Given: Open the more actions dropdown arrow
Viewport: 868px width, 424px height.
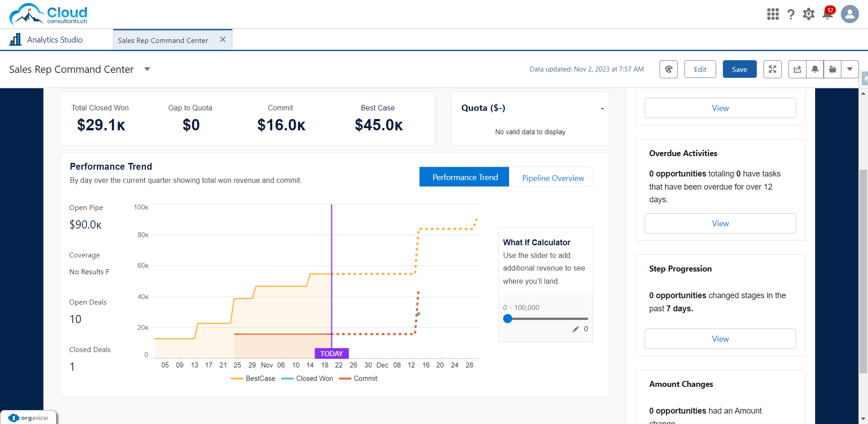Looking at the screenshot, I should click(849, 69).
